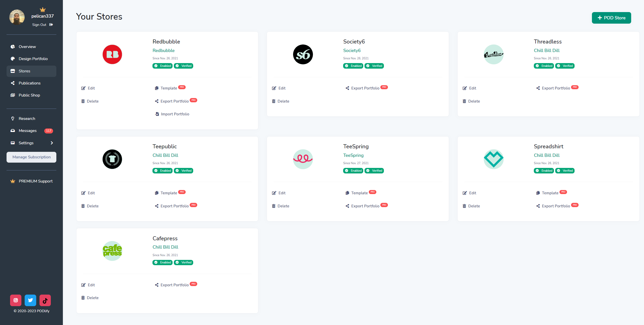The width and height of the screenshot is (644, 325).
Task: Click the Redbubble store icon
Action: click(x=112, y=54)
